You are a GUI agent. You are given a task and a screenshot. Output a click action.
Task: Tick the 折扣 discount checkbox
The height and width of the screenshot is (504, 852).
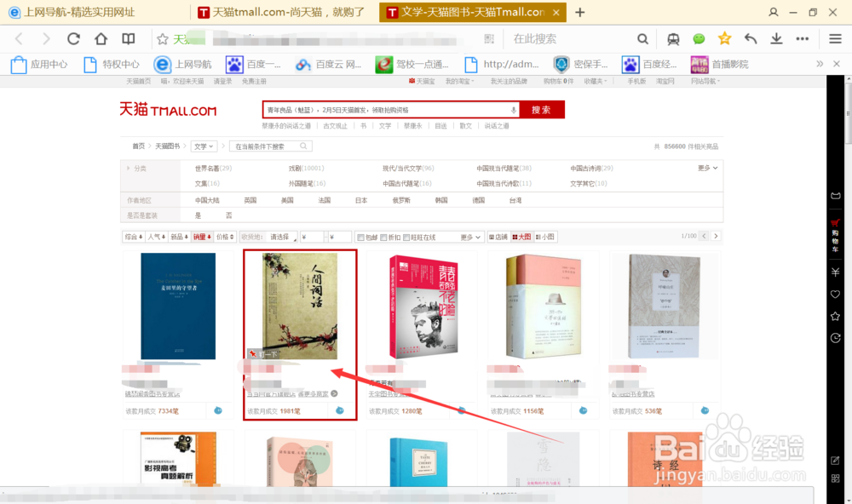tap(383, 238)
